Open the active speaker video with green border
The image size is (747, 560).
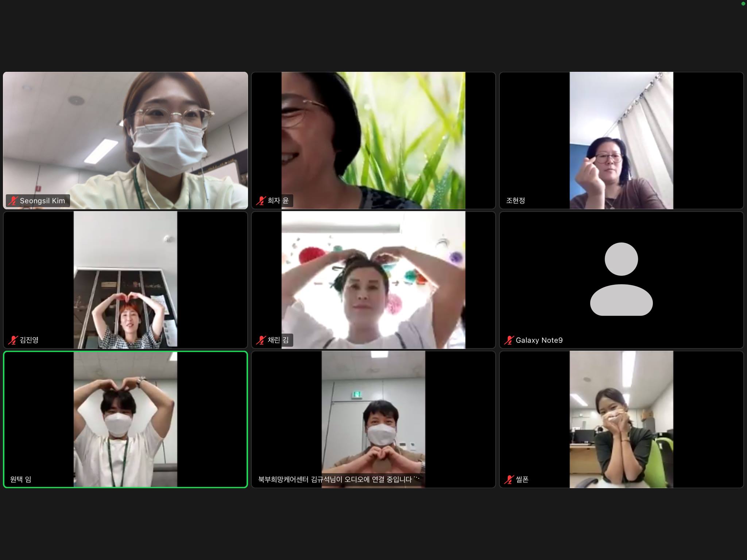[125, 419]
